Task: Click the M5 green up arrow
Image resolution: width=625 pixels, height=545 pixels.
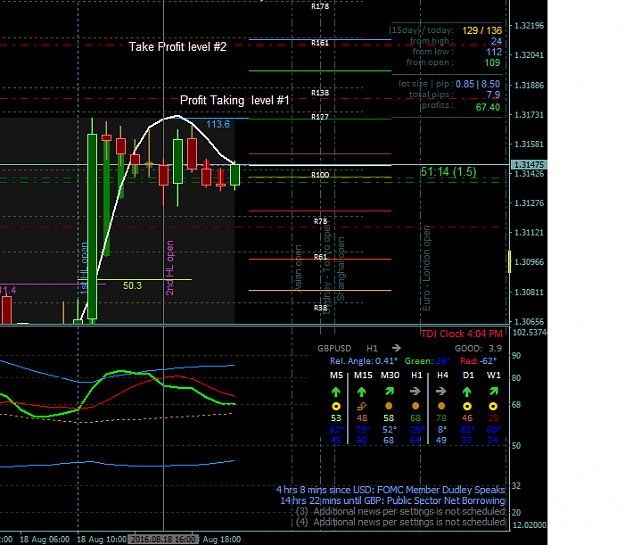Action: tap(336, 392)
